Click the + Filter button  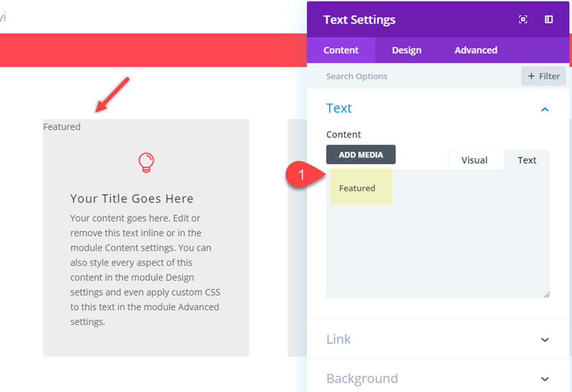pos(543,76)
